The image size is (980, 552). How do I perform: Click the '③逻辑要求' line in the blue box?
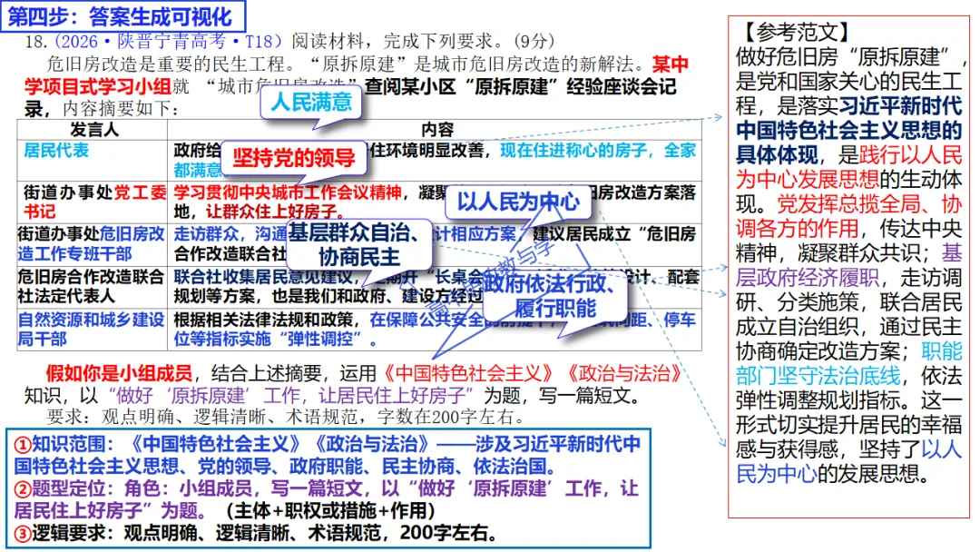[x=256, y=533]
